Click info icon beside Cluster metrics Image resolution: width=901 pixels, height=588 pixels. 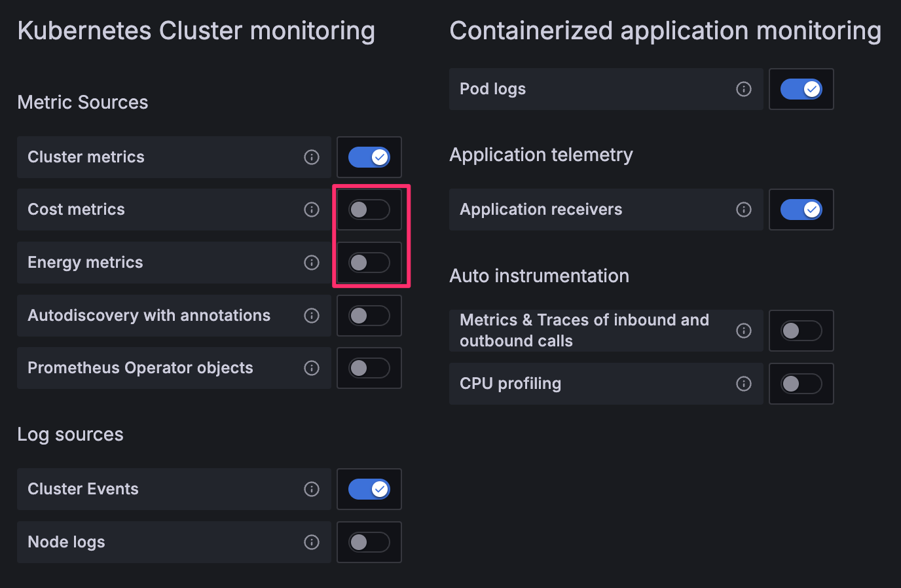tap(312, 157)
